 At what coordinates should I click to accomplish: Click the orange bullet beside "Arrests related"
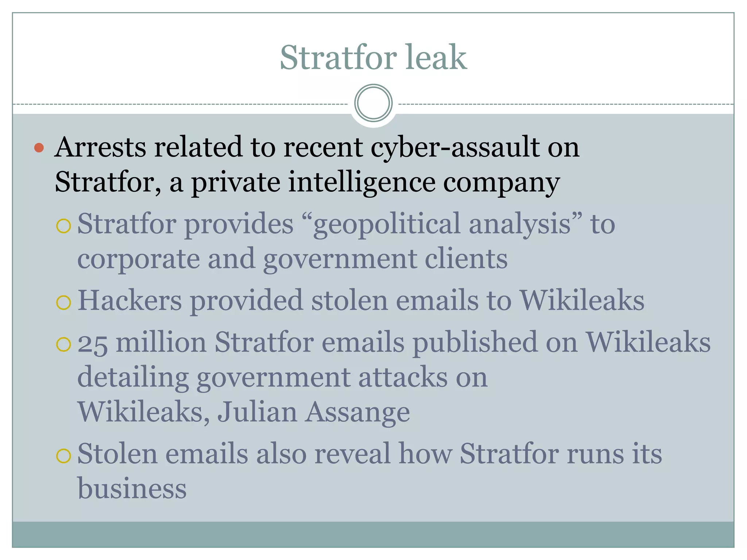39,148
